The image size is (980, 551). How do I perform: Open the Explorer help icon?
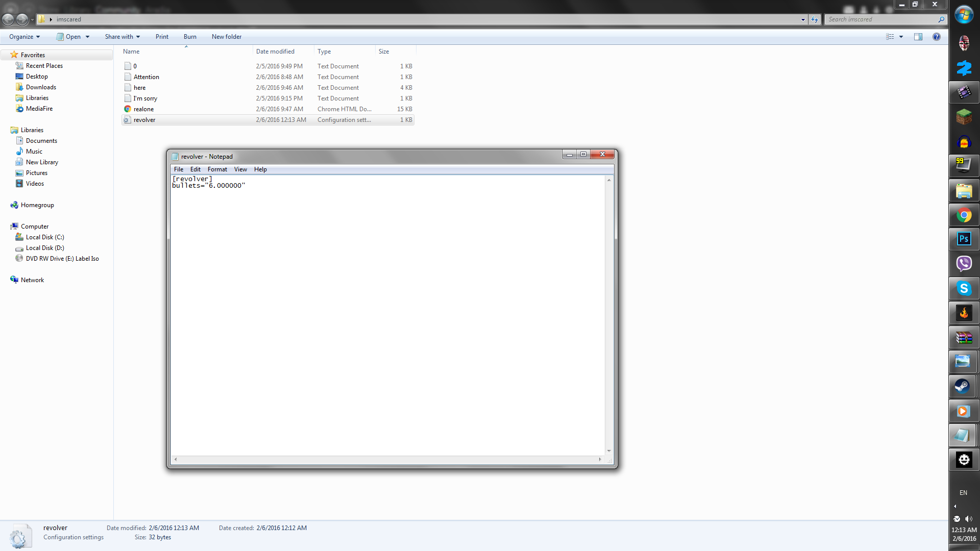936,37
